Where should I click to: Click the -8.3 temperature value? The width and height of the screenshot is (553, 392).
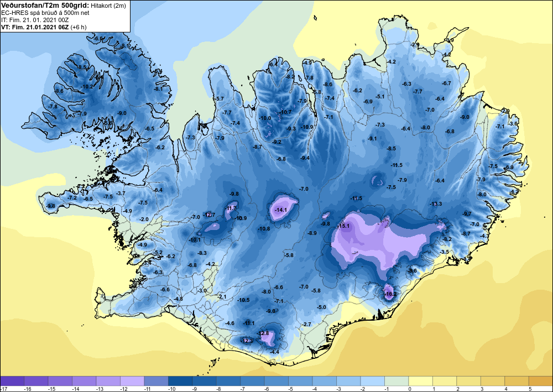click(202, 253)
